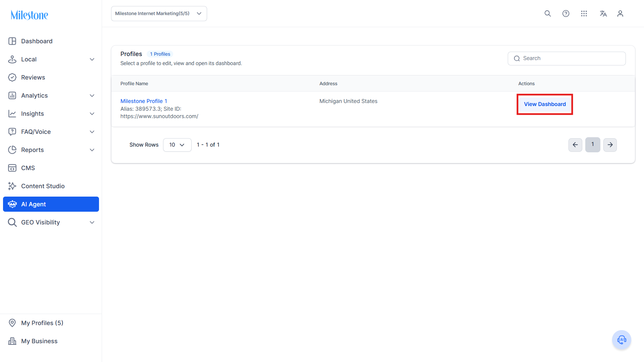Viewport: 644px width, 362px height.
Task: Open the language translate icon
Action: (603, 13)
